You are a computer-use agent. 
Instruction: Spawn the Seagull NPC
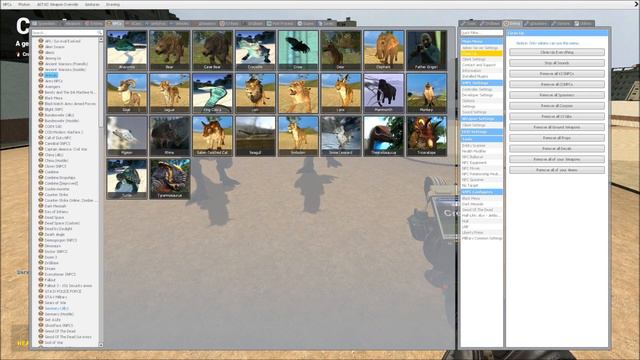(256, 136)
